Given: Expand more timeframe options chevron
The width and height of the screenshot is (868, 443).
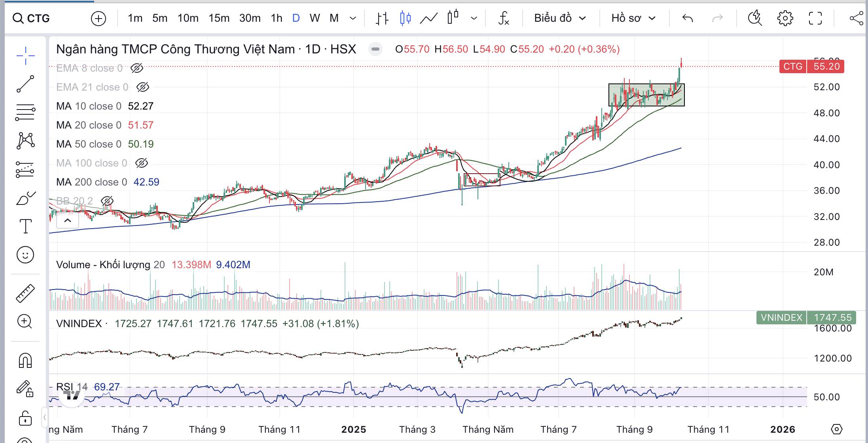Looking at the screenshot, I should tap(353, 18).
